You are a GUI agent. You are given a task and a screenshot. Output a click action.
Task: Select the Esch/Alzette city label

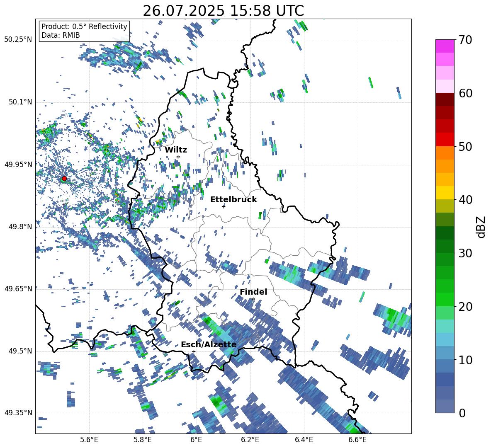click(209, 345)
